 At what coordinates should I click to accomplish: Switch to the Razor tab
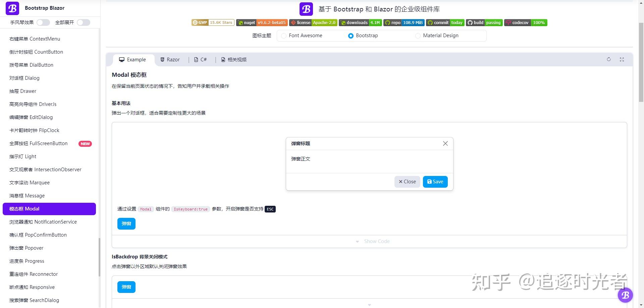click(x=170, y=59)
